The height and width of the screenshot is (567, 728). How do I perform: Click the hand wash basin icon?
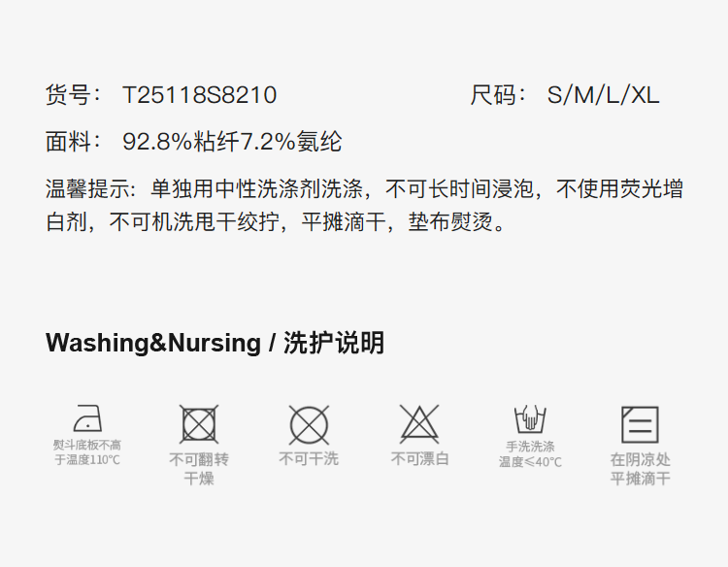tap(530, 419)
